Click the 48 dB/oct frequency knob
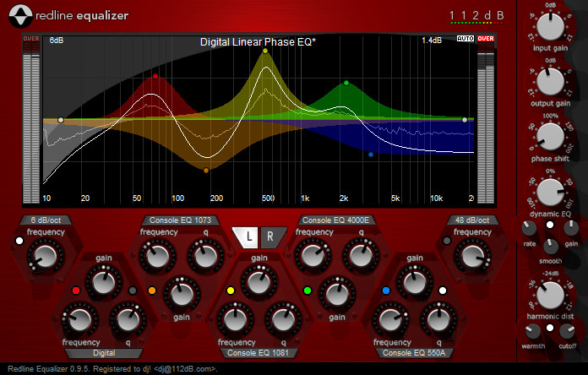This screenshot has height=375, width=588. 471,258
